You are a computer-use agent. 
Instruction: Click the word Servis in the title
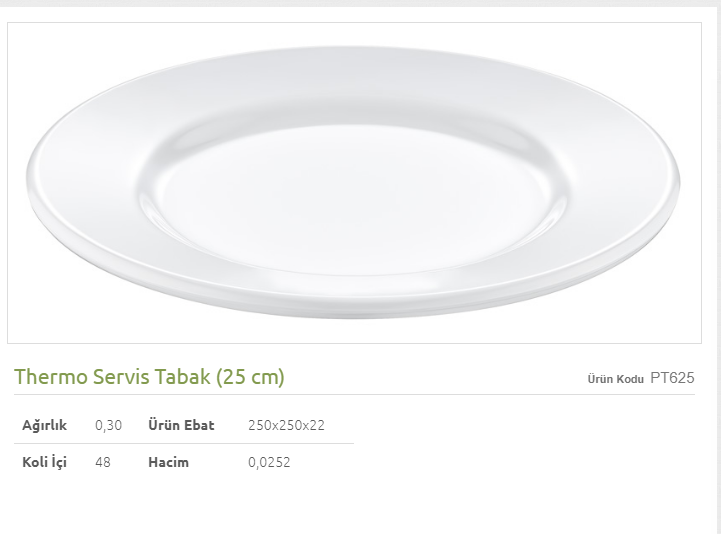(123, 377)
